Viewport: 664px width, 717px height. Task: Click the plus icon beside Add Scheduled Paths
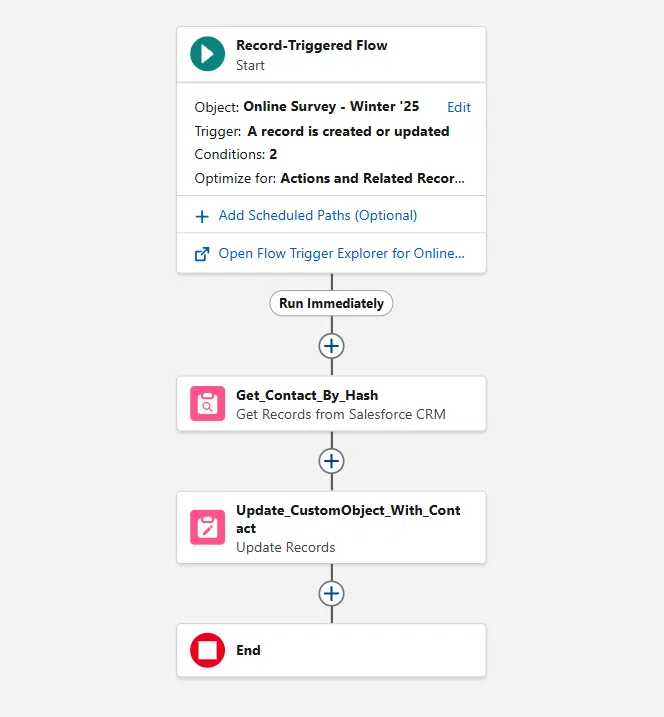[x=202, y=216]
